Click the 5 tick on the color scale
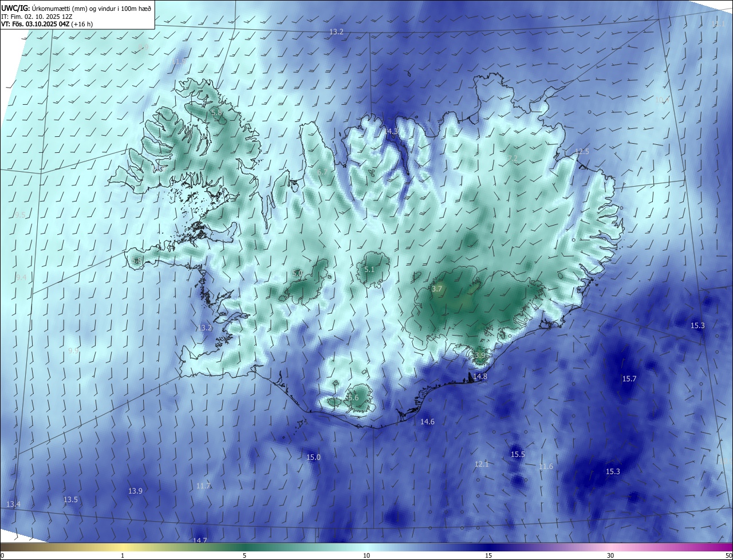This screenshot has width=733, height=560. pos(245,556)
